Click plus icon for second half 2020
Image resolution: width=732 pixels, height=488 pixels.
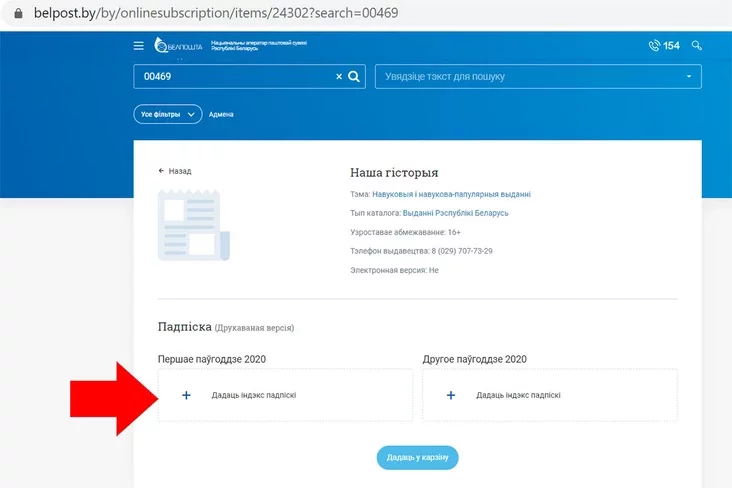(x=450, y=395)
